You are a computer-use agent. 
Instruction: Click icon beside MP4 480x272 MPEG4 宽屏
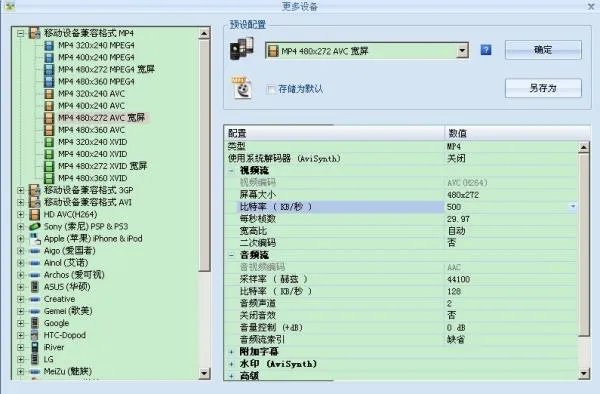49,70
